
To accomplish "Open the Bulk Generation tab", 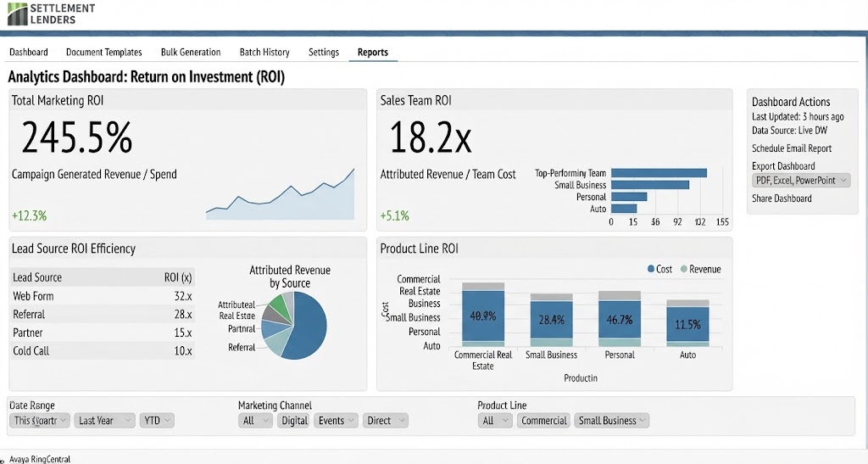I will (191, 52).
